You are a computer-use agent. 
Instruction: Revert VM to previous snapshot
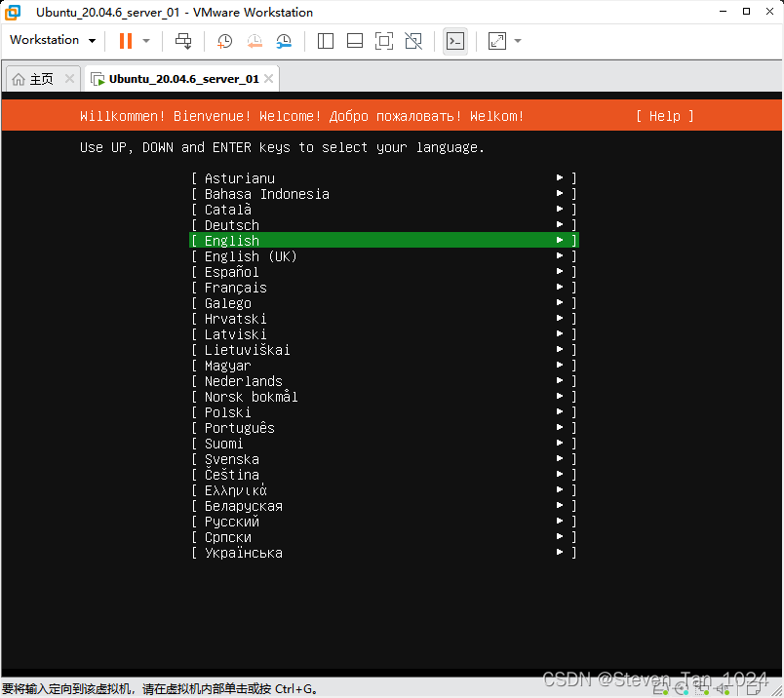click(x=255, y=41)
